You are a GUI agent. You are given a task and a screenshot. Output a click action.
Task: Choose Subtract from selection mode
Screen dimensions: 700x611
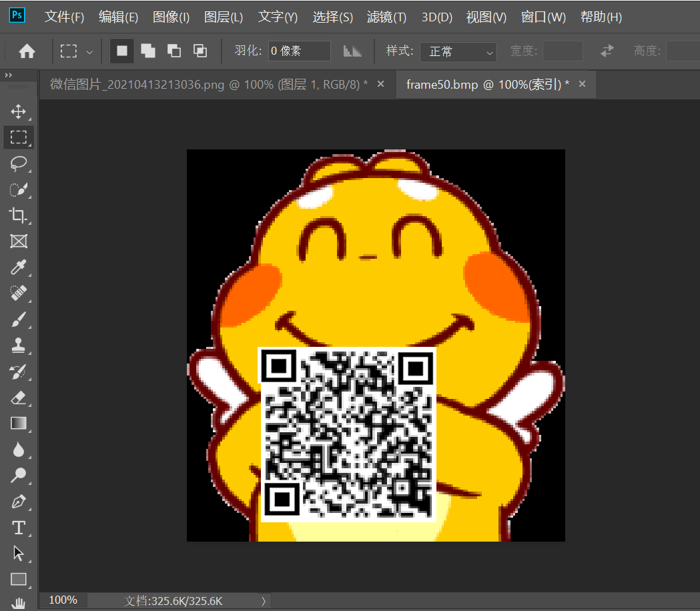[173, 51]
